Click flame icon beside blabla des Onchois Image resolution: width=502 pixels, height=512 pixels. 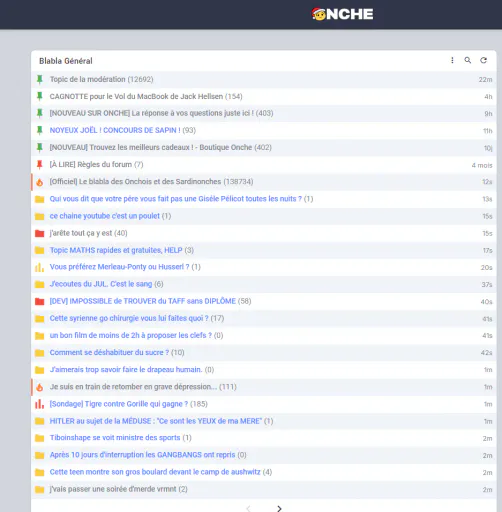point(40,182)
